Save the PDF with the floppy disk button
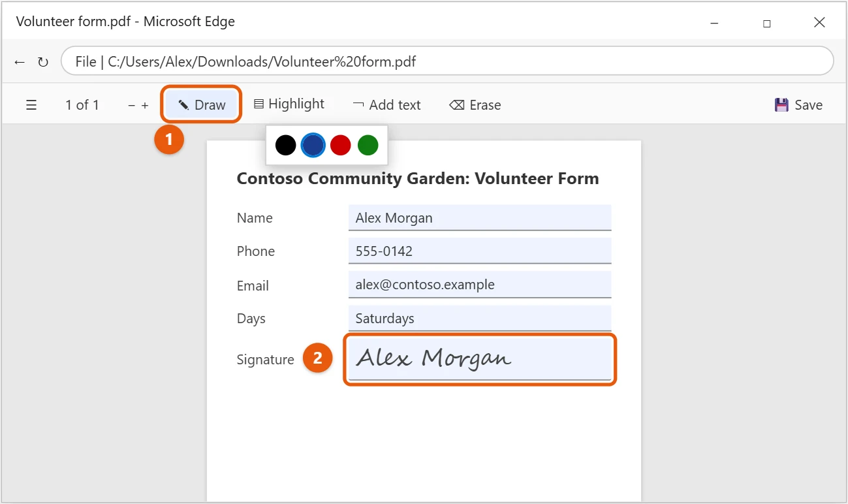Viewport: 848px width, 504px height. click(798, 105)
